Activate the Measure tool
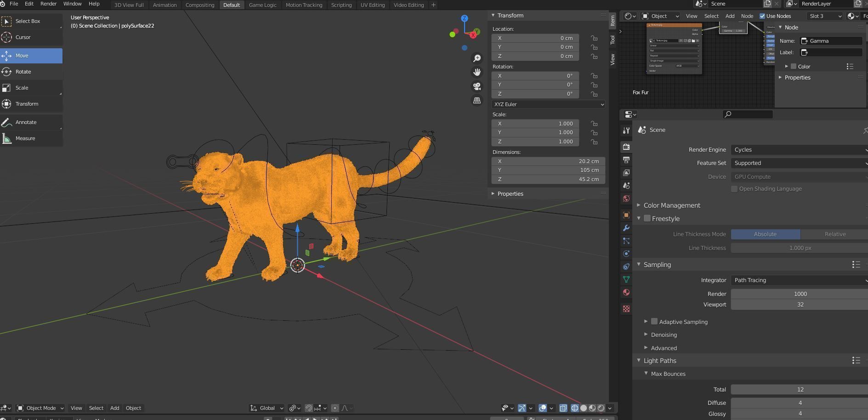The image size is (868, 420). click(31, 138)
